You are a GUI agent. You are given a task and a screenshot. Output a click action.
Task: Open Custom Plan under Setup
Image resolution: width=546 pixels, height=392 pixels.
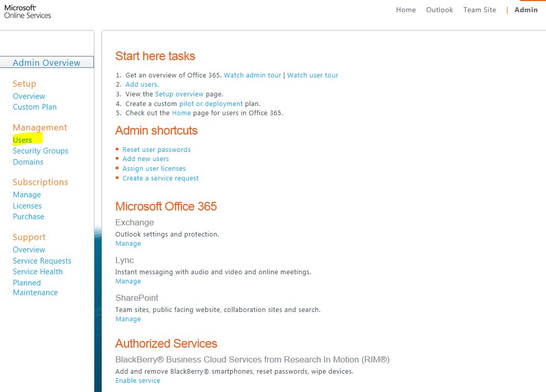35,107
